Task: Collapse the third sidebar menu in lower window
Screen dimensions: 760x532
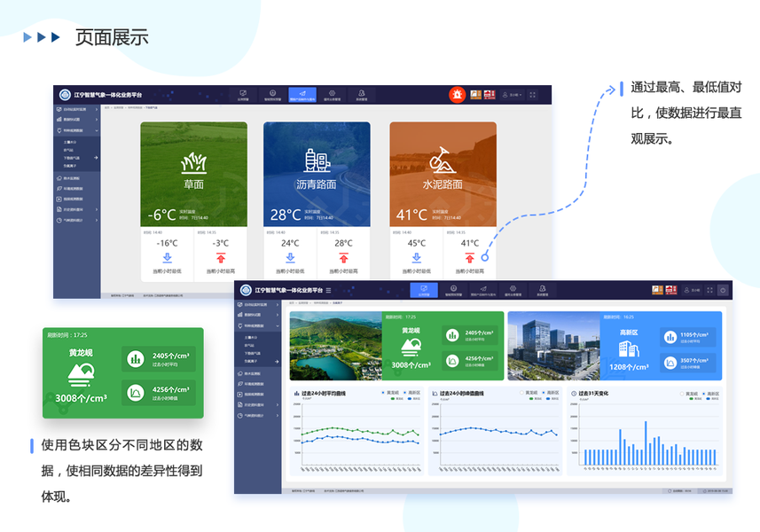Action: [x=257, y=326]
